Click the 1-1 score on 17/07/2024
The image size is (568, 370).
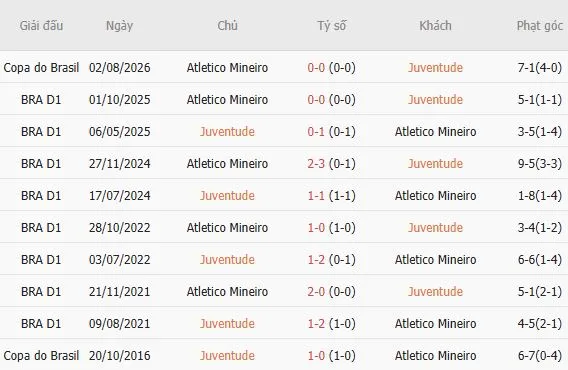click(316, 196)
